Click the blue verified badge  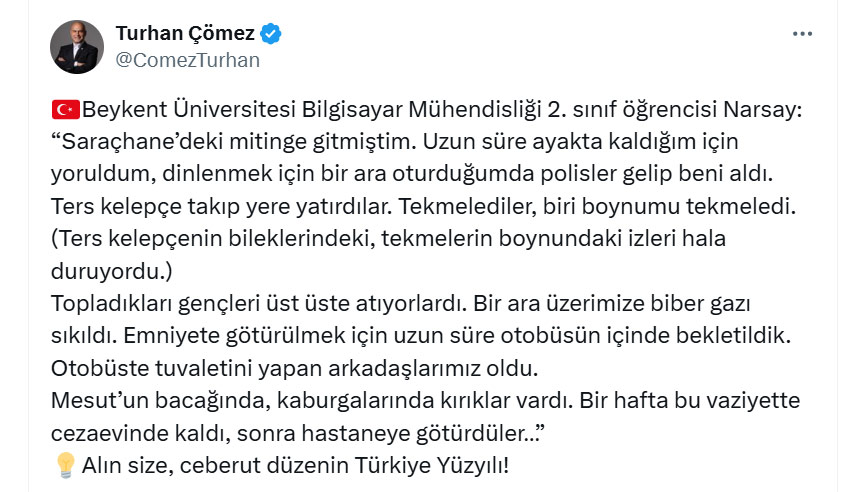coord(271,34)
